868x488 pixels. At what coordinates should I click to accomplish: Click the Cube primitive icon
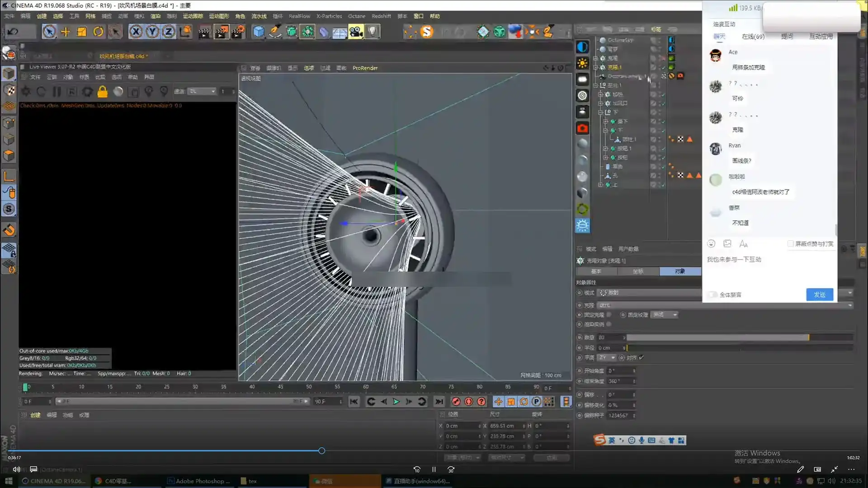[x=258, y=32]
